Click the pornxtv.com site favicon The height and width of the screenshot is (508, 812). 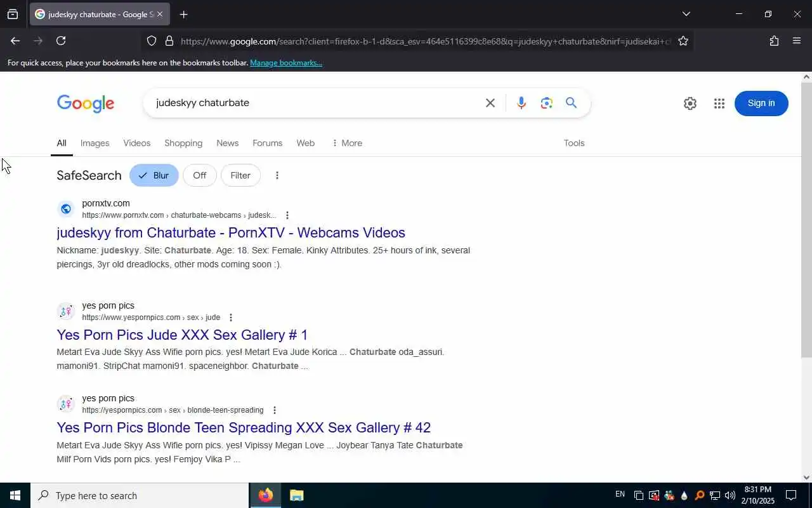point(66,209)
